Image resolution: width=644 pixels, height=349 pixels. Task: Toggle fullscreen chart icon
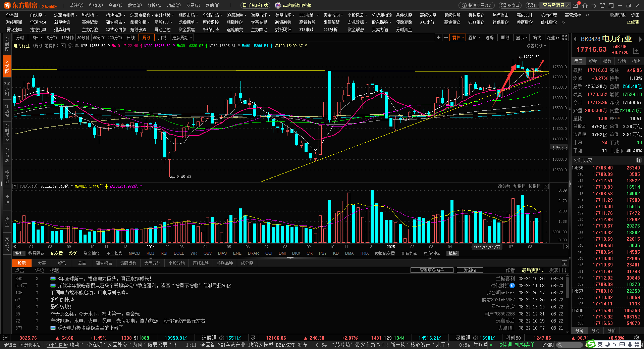[x=565, y=38]
